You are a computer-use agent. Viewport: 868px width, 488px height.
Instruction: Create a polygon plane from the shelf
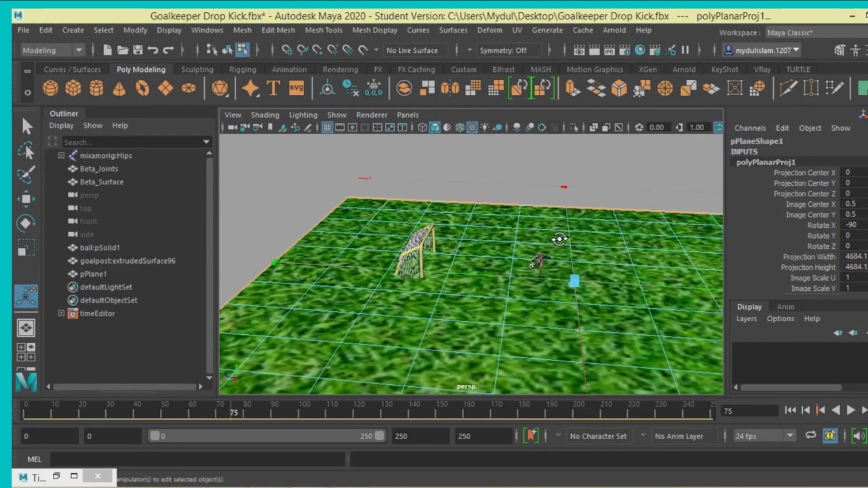(165, 88)
